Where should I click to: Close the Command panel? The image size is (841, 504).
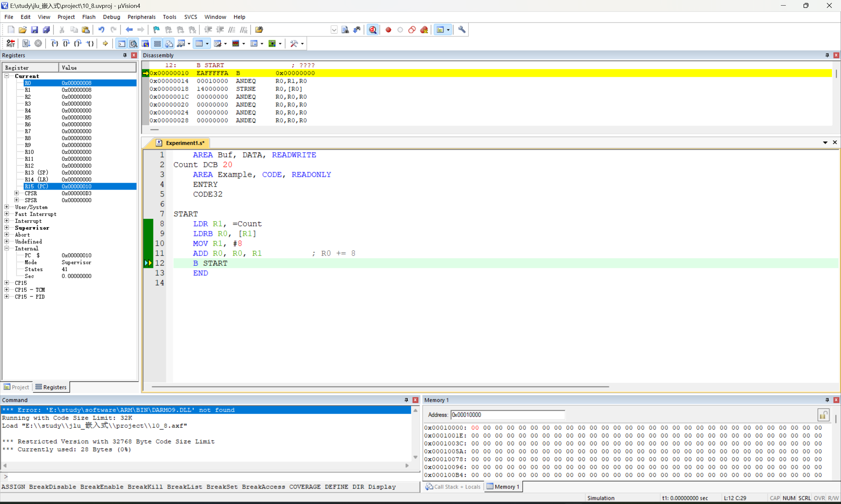tap(415, 400)
